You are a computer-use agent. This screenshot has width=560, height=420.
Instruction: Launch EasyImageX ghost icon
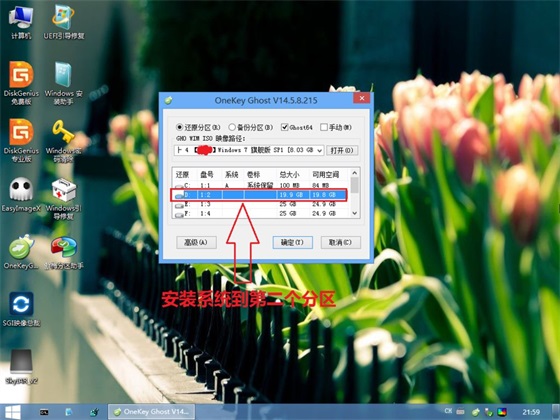coord(21,195)
